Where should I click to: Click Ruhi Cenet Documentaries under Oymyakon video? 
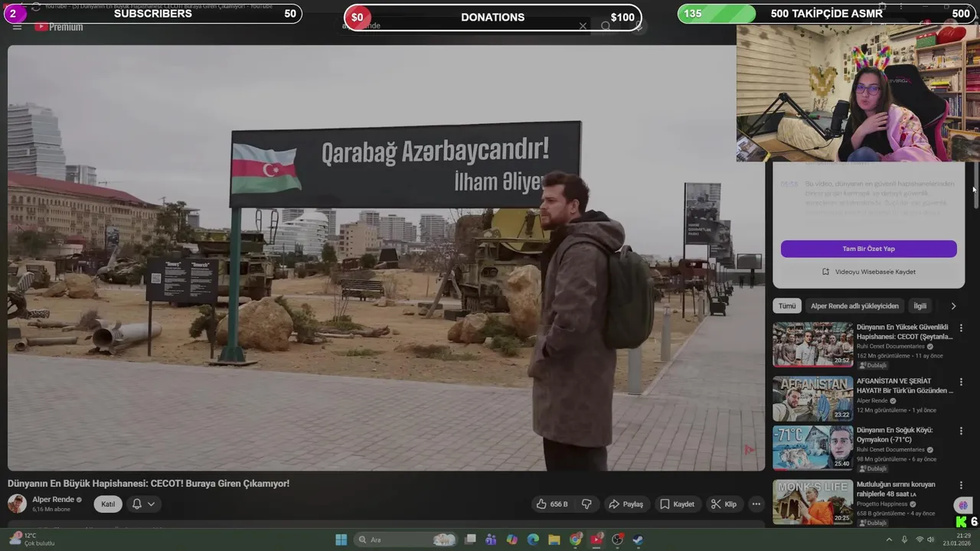point(890,449)
